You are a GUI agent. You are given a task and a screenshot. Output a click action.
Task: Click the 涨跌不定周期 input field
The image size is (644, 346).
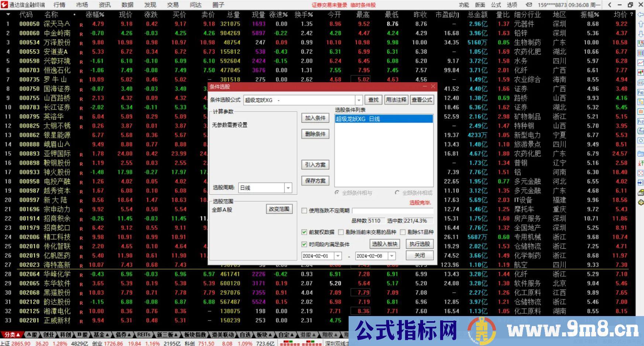[x=393, y=211]
